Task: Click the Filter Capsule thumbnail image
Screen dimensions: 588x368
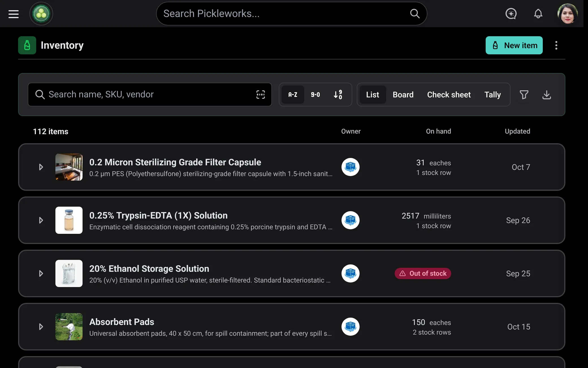Action: point(69,167)
